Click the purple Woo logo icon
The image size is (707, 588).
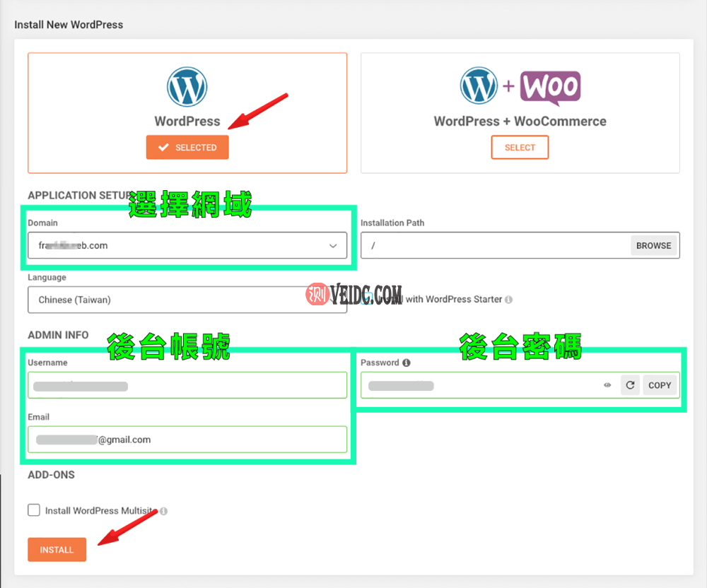(550, 85)
